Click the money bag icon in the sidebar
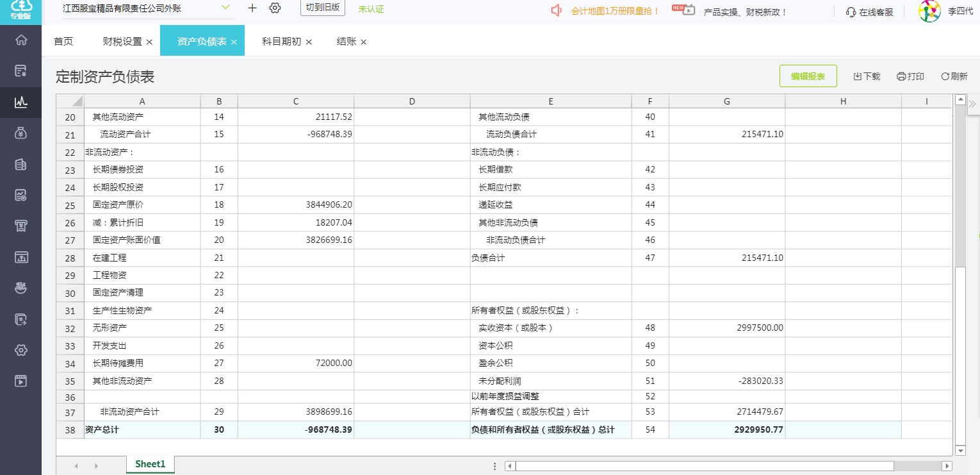980x475 pixels. coord(20,133)
